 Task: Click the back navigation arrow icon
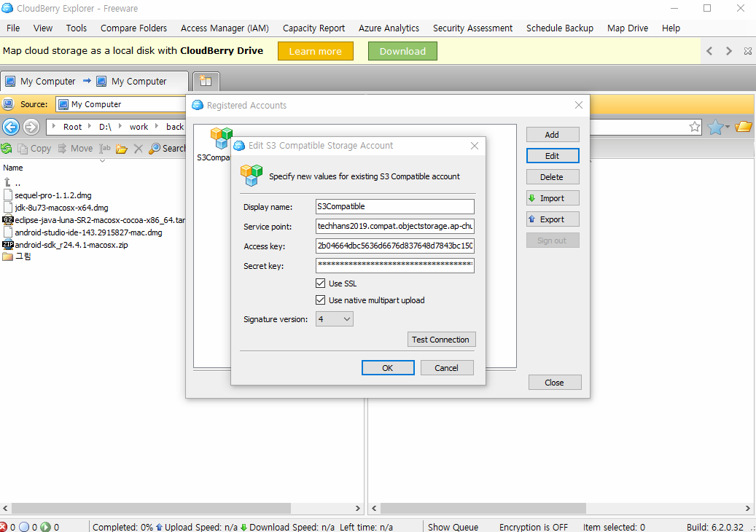pyautogui.click(x=11, y=127)
